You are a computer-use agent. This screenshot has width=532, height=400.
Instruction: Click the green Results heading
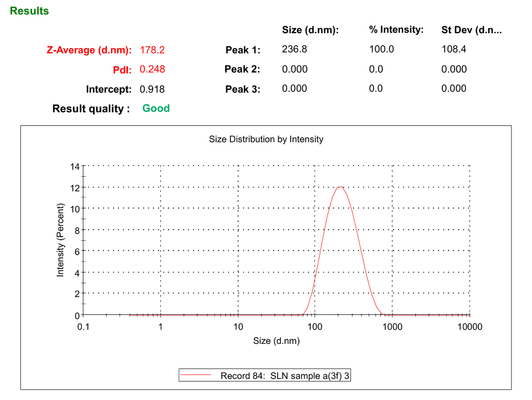point(29,11)
